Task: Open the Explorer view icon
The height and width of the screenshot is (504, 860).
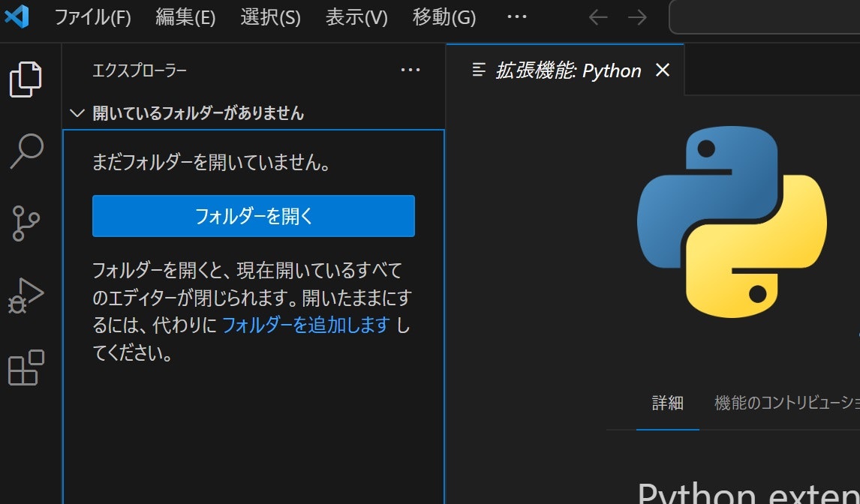Action: pyautogui.click(x=28, y=80)
